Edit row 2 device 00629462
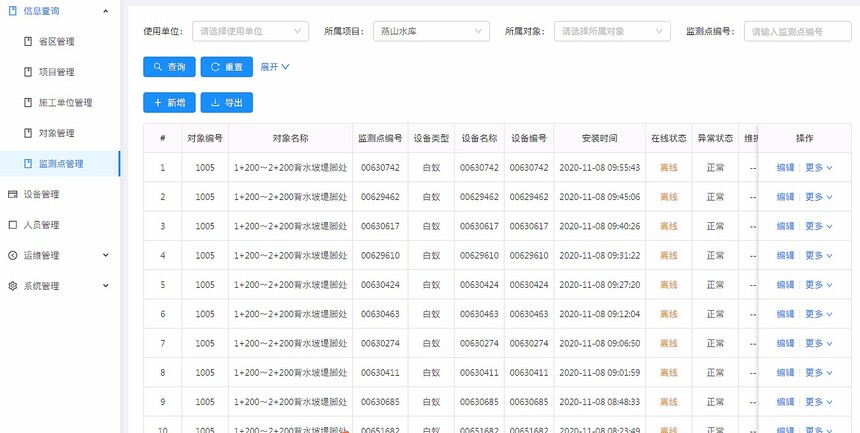The height and width of the screenshot is (433, 860). pyautogui.click(x=785, y=196)
